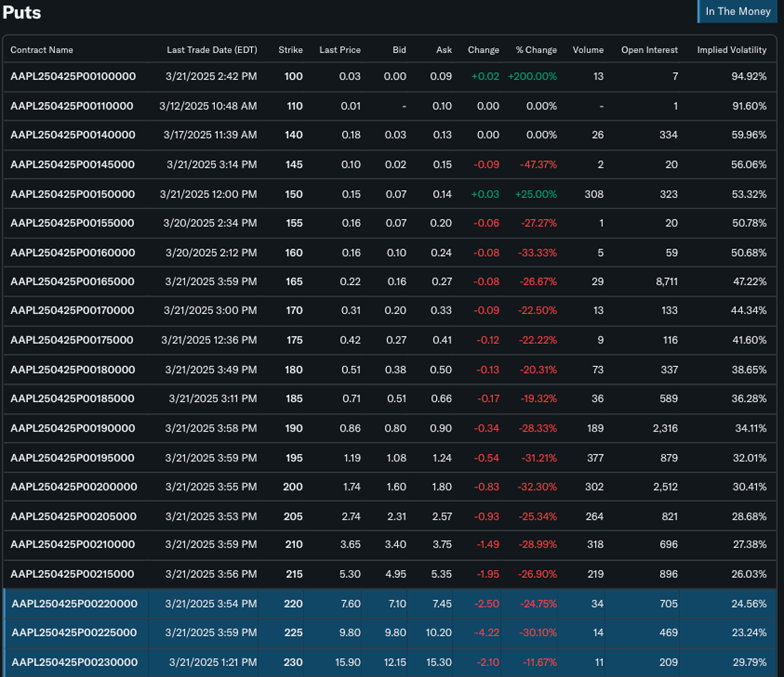Viewport: 784px width, 677px height.
Task: Click the +200.00% change value
Action: click(532, 76)
